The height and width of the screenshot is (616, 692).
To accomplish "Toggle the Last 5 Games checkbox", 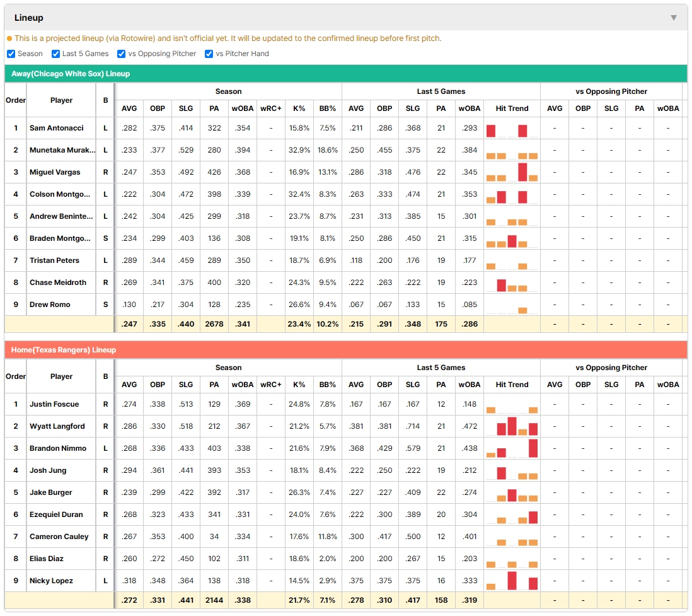I will point(55,54).
